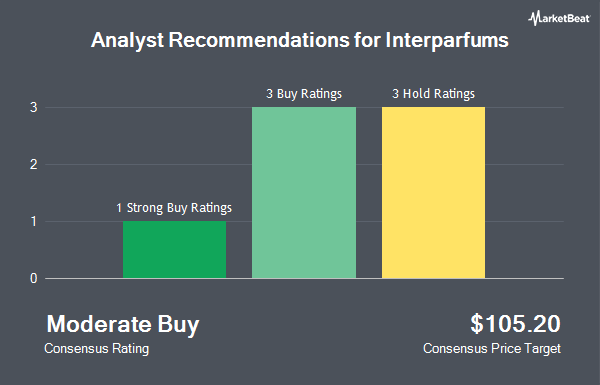The width and height of the screenshot is (600, 385).
Task: Click the y-axis label 3
Action: [34, 108]
